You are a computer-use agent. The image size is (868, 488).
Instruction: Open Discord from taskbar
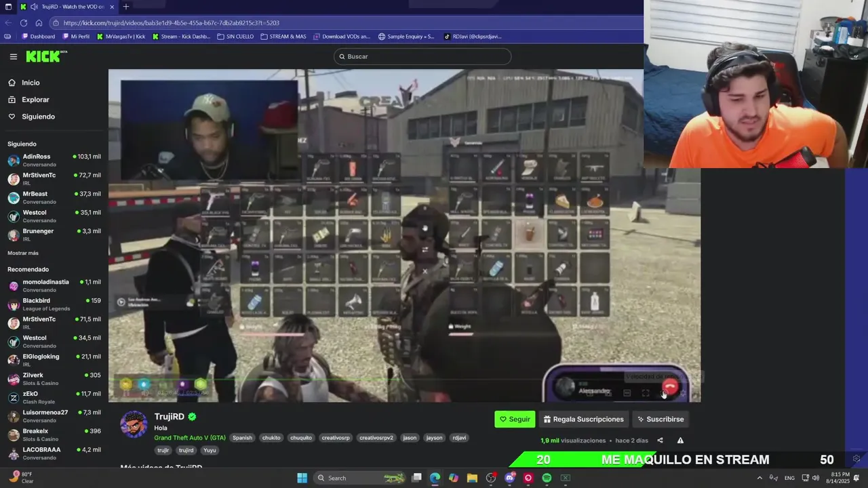pyautogui.click(x=509, y=478)
